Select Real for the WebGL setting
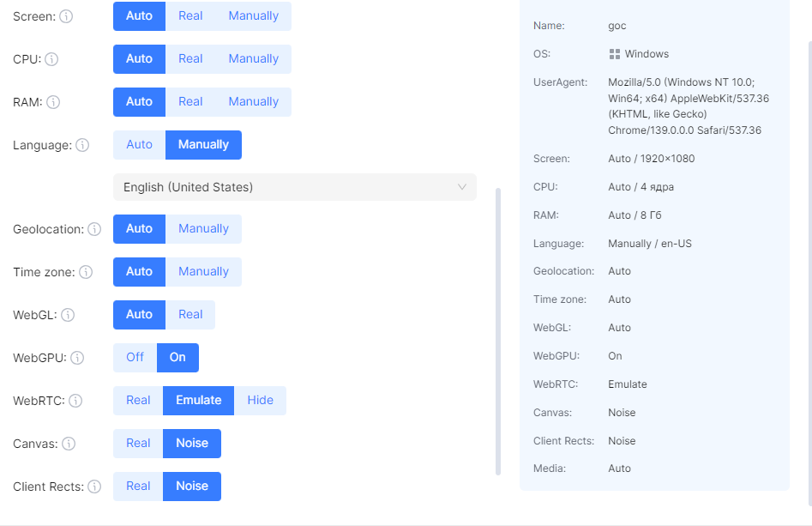This screenshot has height=526, width=812. (x=190, y=315)
